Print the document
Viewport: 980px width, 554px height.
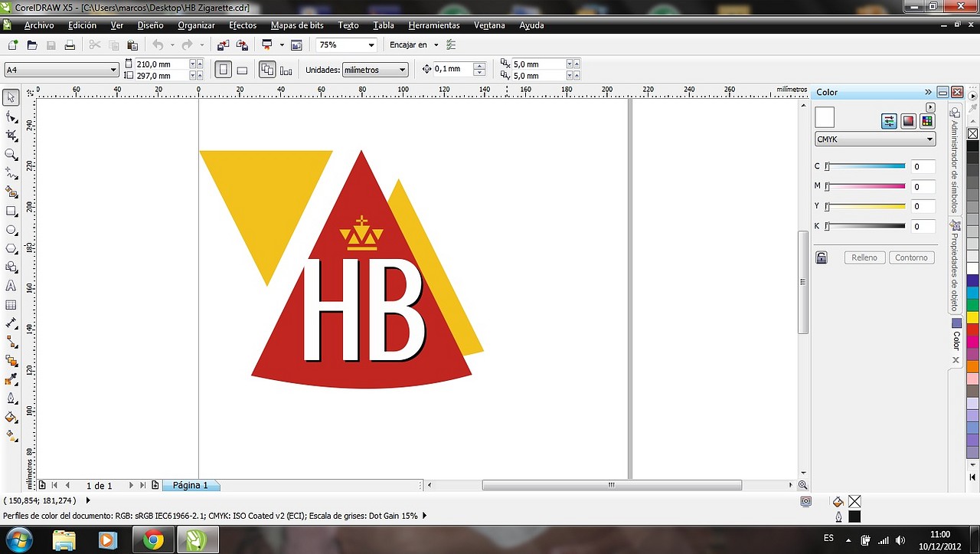tap(70, 45)
